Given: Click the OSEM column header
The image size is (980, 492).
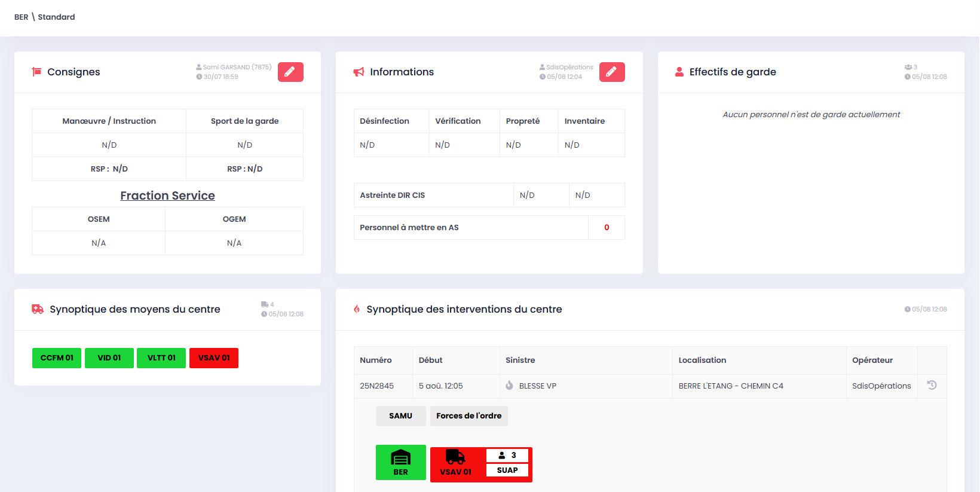Looking at the screenshot, I should point(99,219).
